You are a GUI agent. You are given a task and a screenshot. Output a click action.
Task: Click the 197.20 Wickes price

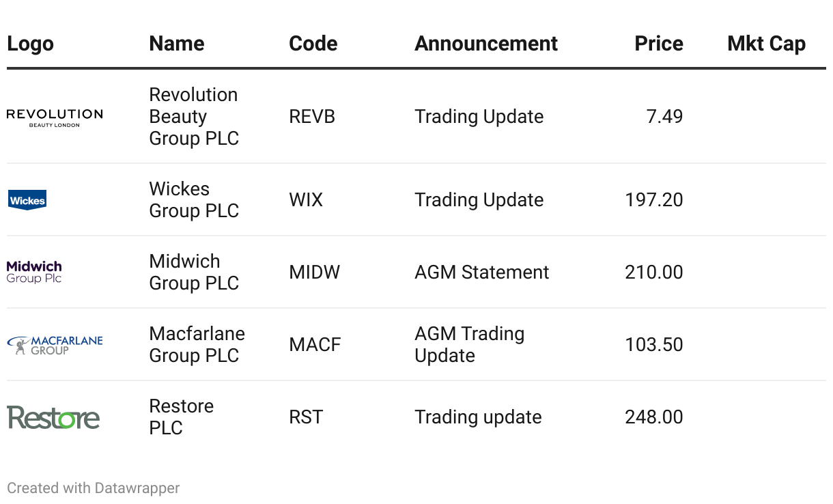tap(653, 200)
